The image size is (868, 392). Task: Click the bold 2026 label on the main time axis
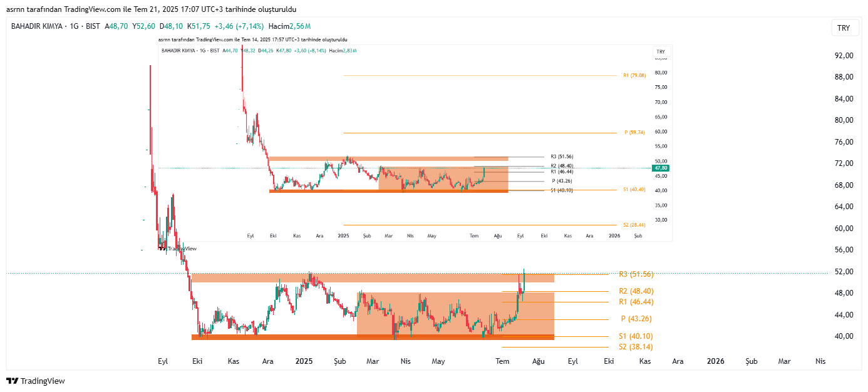click(x=715, y=361)
